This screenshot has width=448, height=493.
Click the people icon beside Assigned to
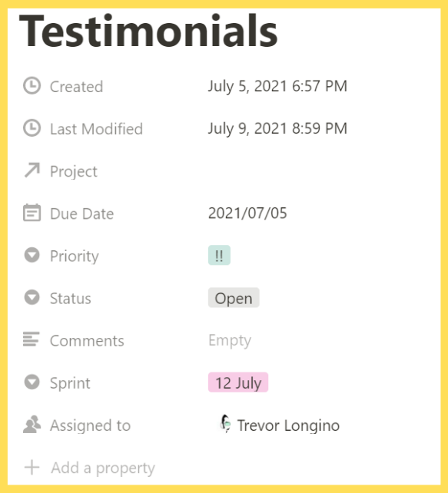coord(32,425)
